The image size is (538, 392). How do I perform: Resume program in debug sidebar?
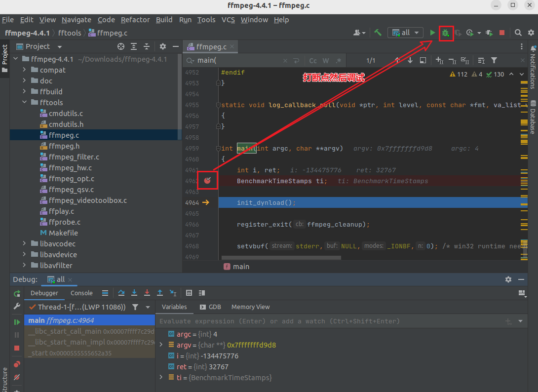point(16,322)
